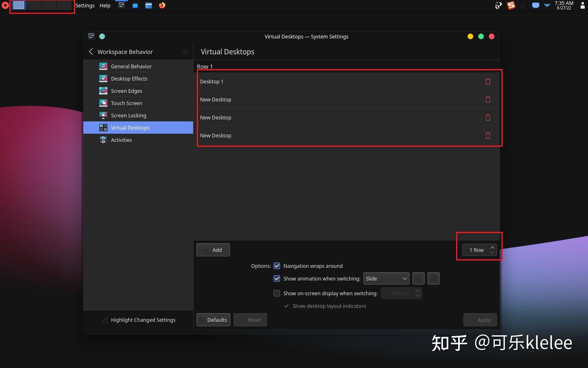This screenshot has height=368, width=588.
Task: Open the Discover app store icon
Action: [135, 5]
